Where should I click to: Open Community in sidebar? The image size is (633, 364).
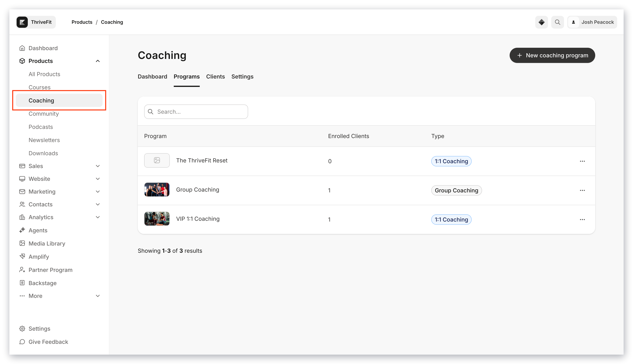(44, 113)
